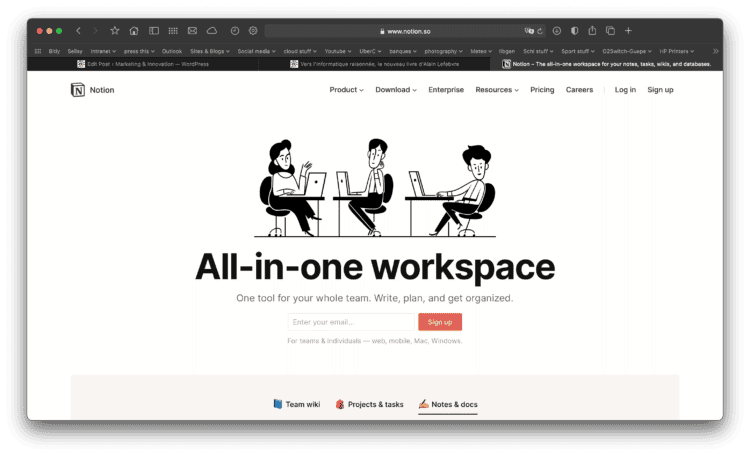
Task: Open the share sheet icon
Action: 592,30
